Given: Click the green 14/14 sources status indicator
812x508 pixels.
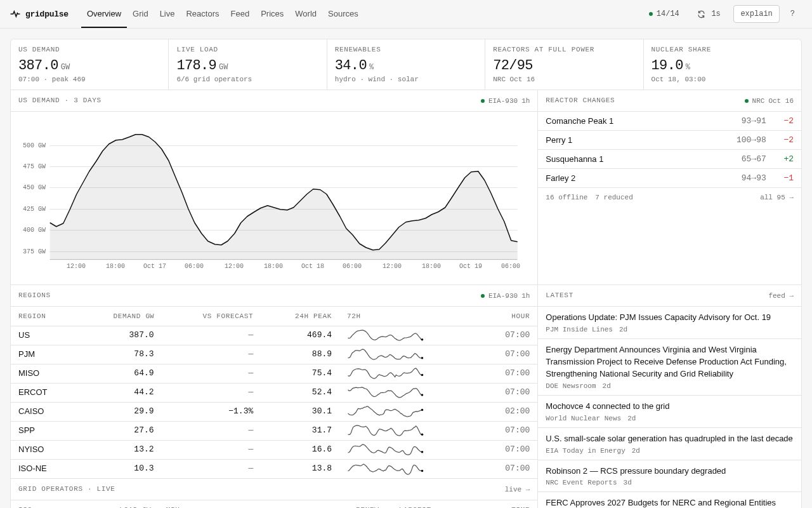Looking at the screenshot, I should pyautogui.click(x=664, y=14).
